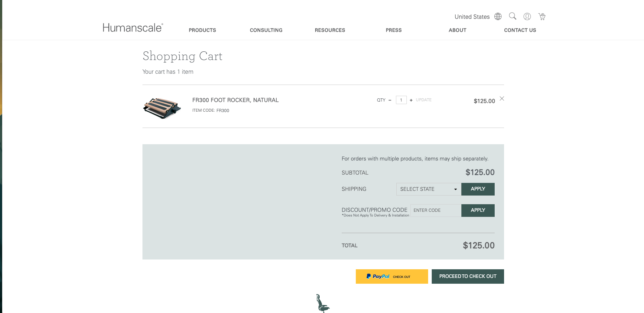Open the Products menu
Screen dimensions: 644x313
[x=202, y=30]
